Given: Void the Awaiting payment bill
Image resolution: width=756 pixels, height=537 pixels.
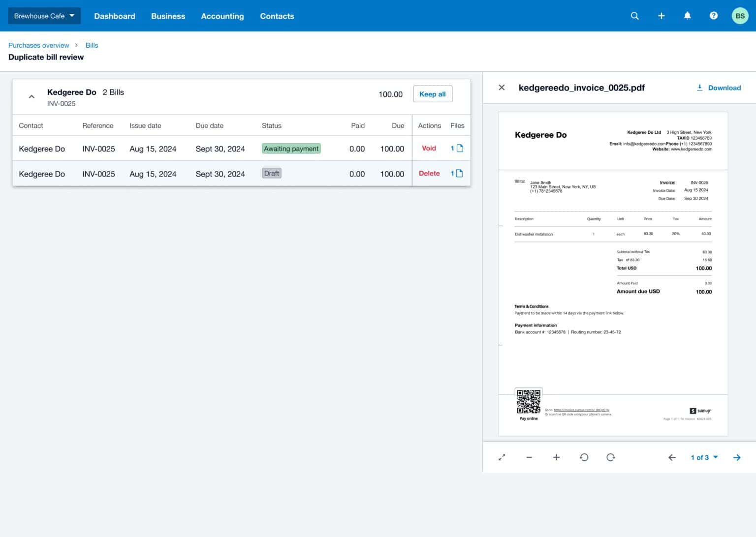Looking at the screenshot, I should tap(429, 148).
